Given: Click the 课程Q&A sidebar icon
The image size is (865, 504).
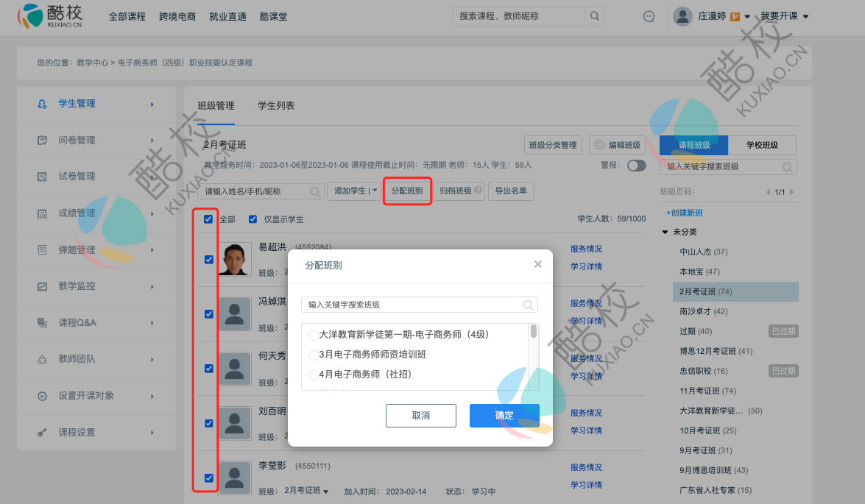Looking at the screenshot, I should click(42, 322).
